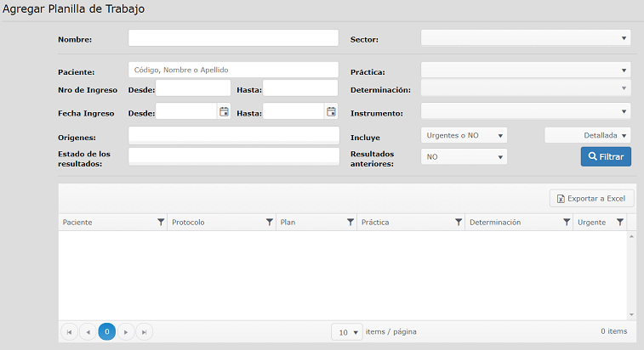
Task: Open items per page dropdown
Action: point(347,332)
